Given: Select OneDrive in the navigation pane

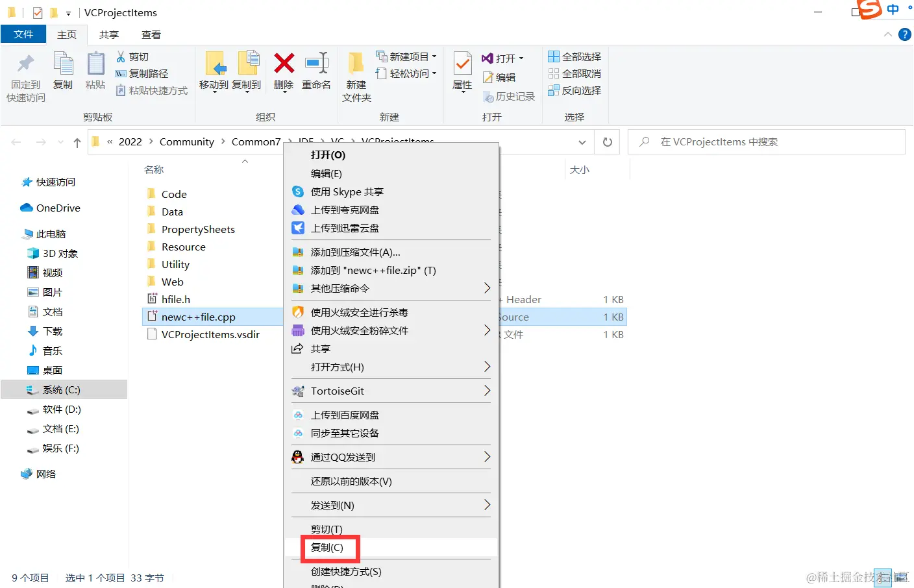Looking at the screenshot, I should click(x=51, y=208).
